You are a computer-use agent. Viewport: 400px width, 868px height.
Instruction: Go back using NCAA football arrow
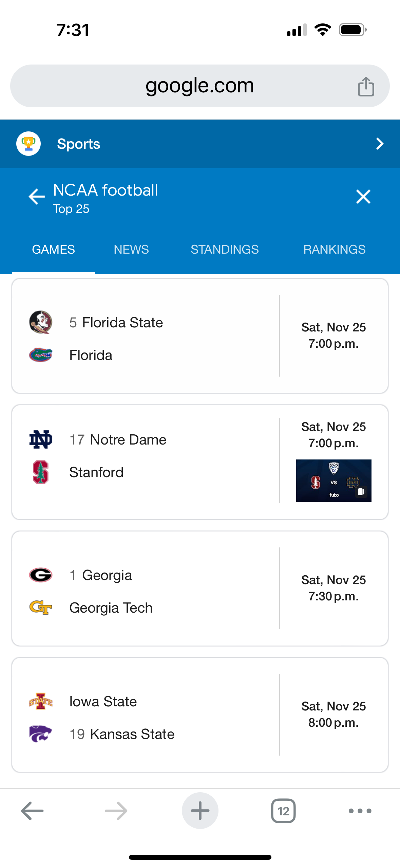click(x=37, y=197)
